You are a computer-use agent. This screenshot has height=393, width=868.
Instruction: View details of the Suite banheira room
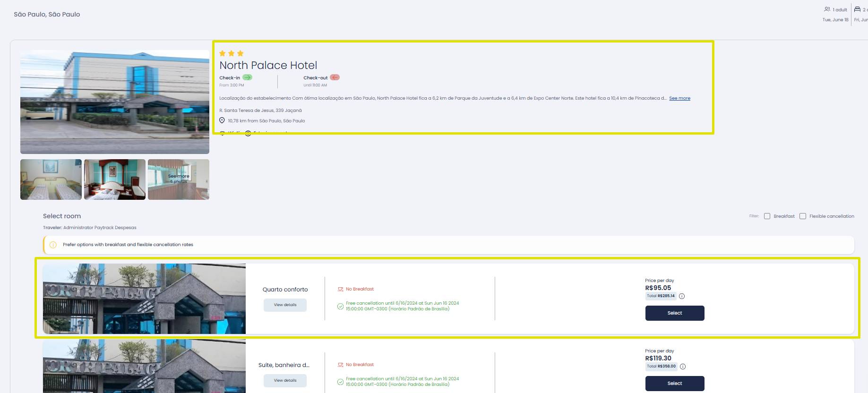[x=285, y=381]
